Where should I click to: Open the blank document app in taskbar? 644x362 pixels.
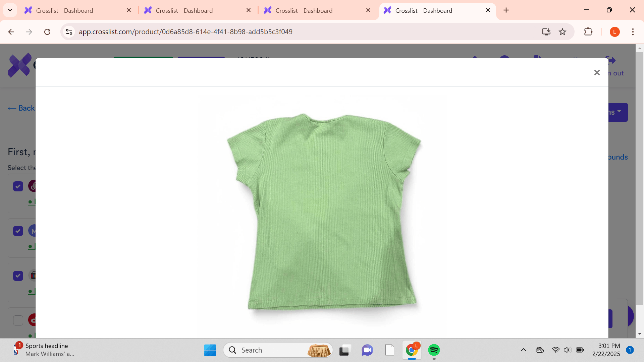coord(390,350)
